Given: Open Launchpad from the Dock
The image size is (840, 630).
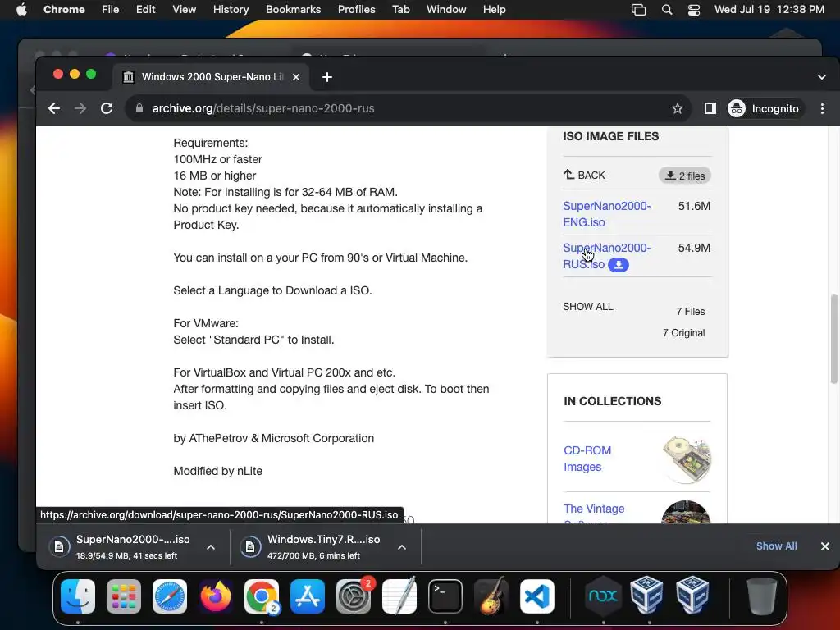Looking at the screenshot, I should tap(124, 596).
